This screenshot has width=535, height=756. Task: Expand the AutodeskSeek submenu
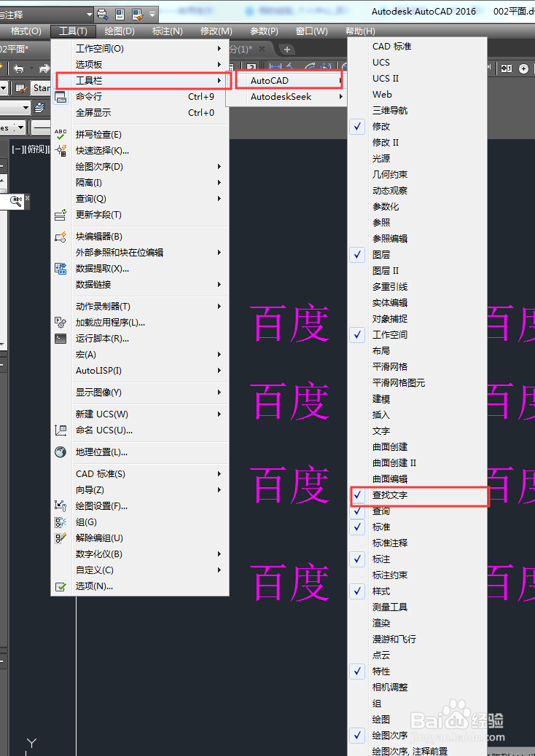point(287,97)
